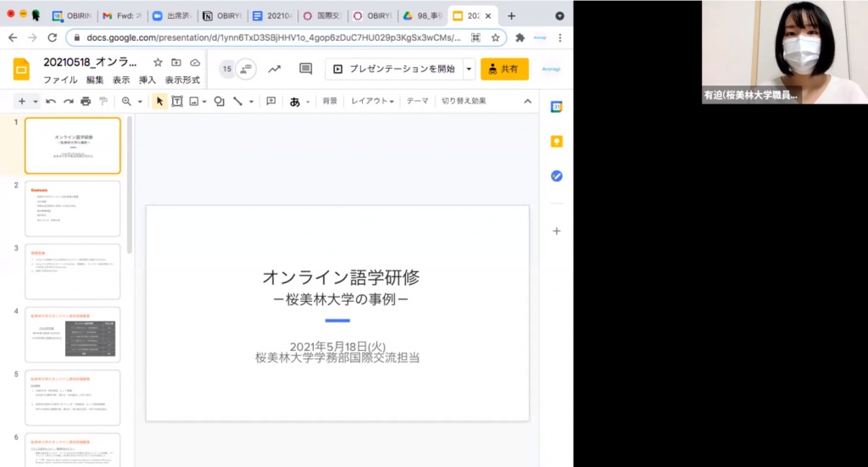The width and height of the screenshot is (868, 467).
Task: Click the print icon
Action: tap(86, 101)
